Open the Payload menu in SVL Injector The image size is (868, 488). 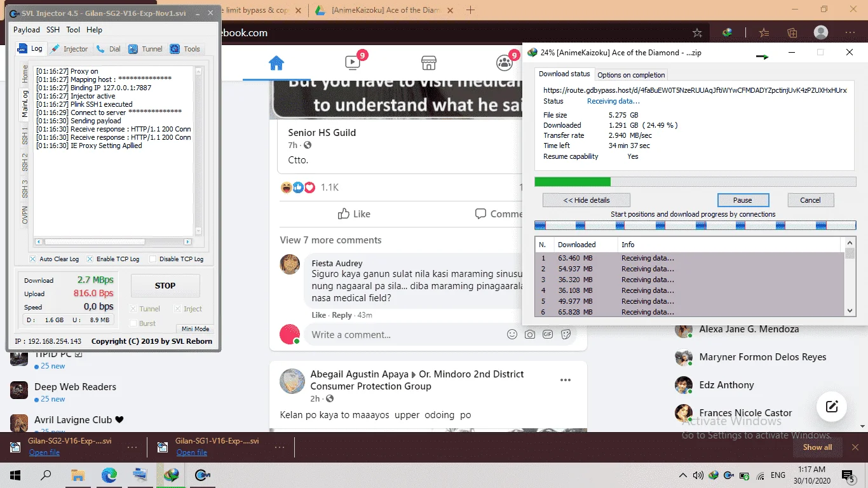[27, 30]
